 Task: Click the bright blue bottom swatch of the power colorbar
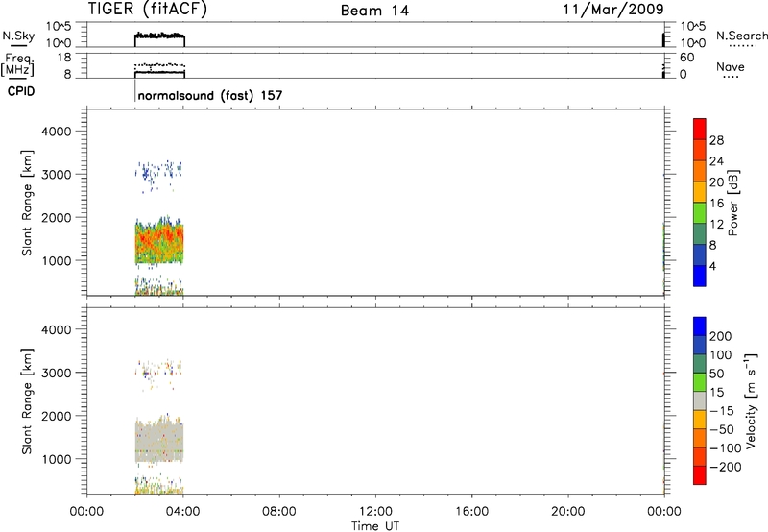click(x=700, y=276)
